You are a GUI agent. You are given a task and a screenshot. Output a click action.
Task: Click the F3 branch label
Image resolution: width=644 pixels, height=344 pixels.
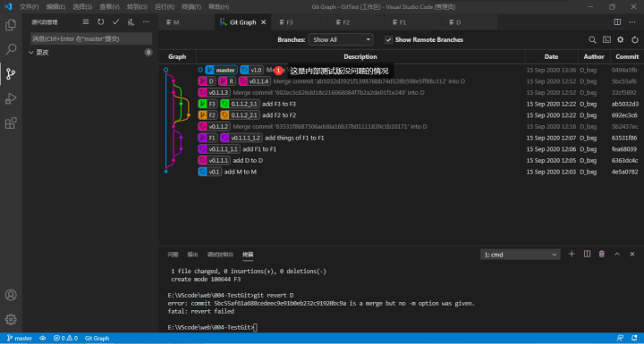tap(208, 104)
